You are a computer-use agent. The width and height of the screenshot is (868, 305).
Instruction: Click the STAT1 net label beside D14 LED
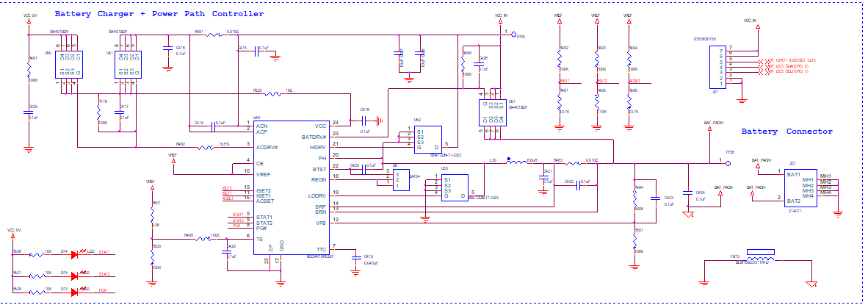tap(104, 252)
